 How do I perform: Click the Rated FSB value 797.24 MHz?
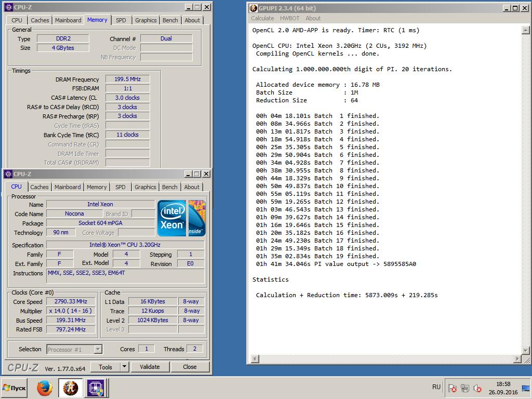71,329
